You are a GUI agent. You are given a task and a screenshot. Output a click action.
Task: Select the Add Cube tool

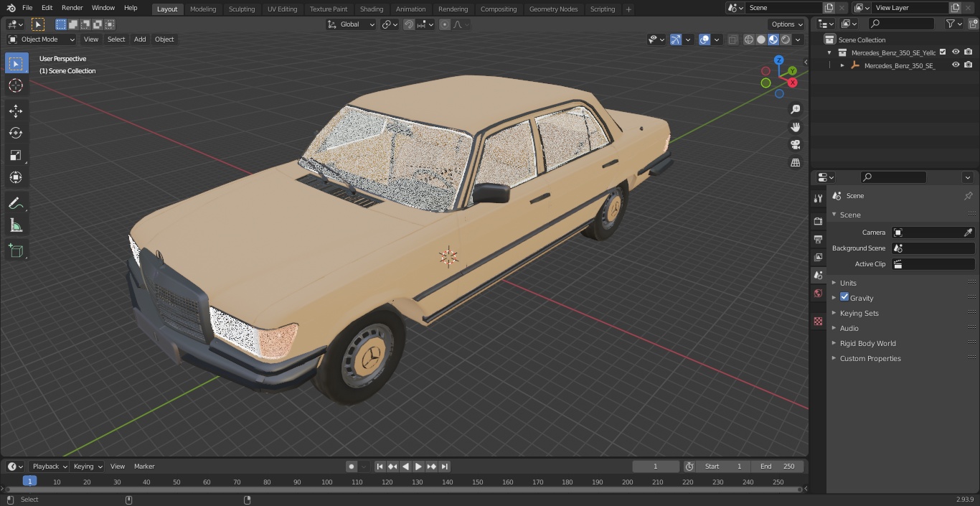pyautogui.click(x=16, y=251)
